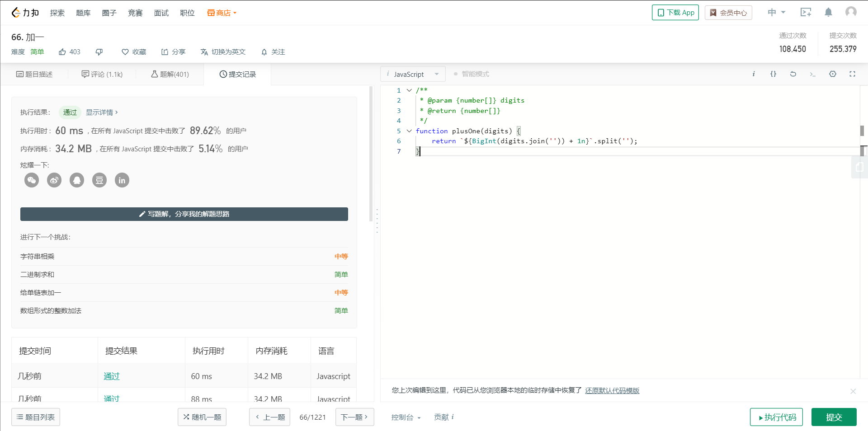Viewport: 868px width, 431px height.
Task: Go to previous problem 上一题
Action: pos(270,417)
